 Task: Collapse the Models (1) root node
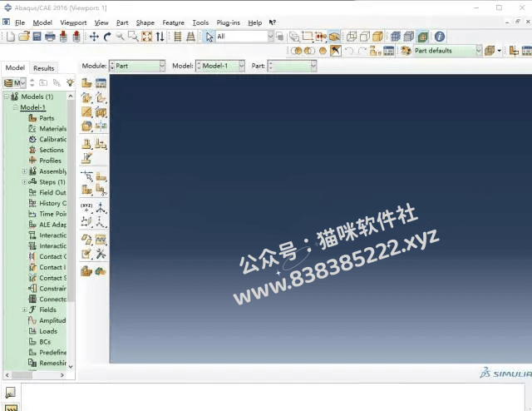click(6, 97)
